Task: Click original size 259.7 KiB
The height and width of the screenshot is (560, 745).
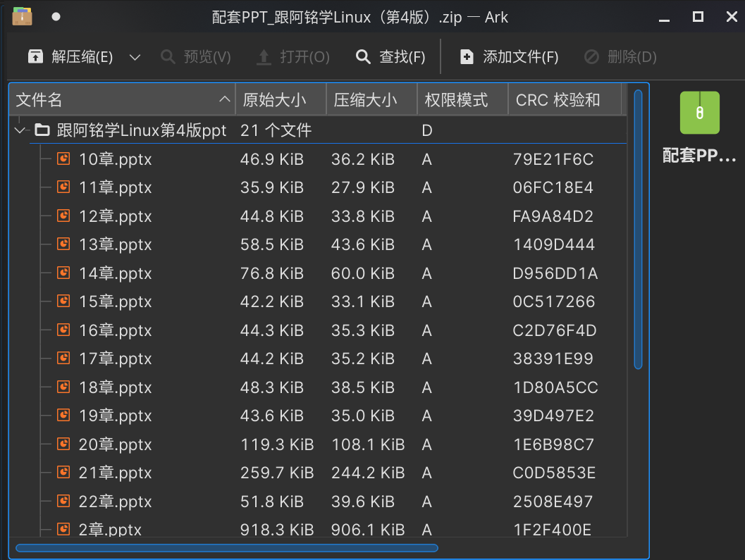Action: [277, 473]
